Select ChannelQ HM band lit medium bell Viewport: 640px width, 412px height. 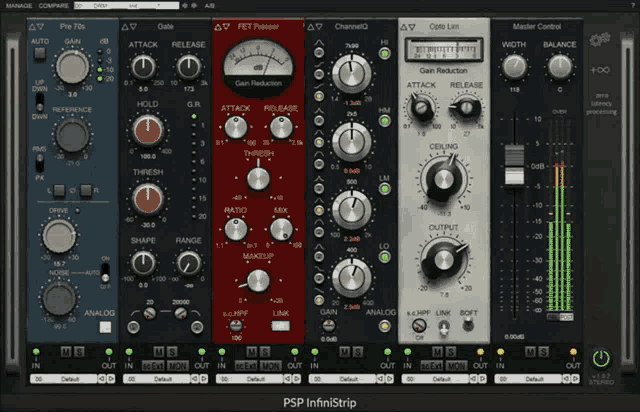point(319,142)
